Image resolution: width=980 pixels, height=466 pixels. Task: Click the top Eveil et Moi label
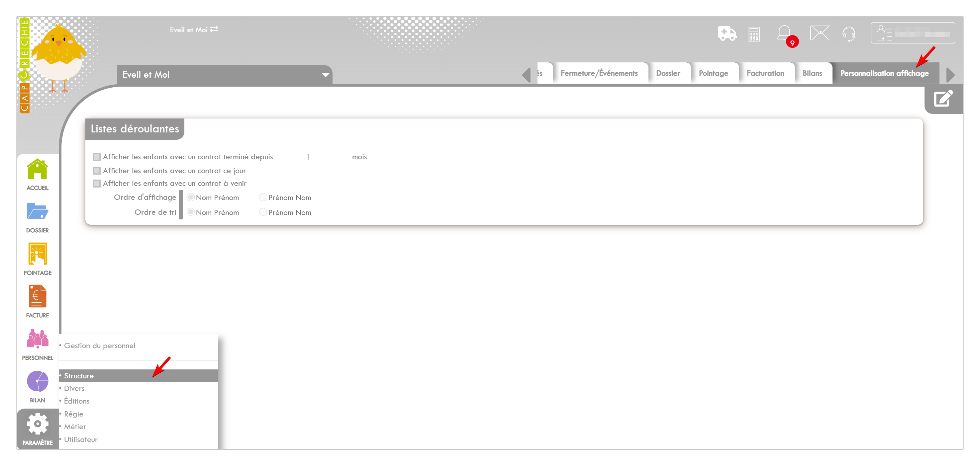[189, 30]
